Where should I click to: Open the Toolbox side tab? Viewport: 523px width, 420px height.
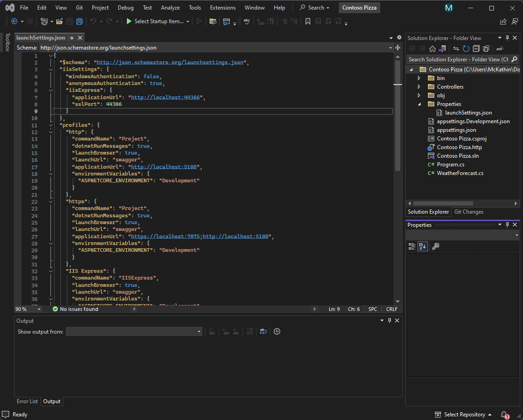7,42
